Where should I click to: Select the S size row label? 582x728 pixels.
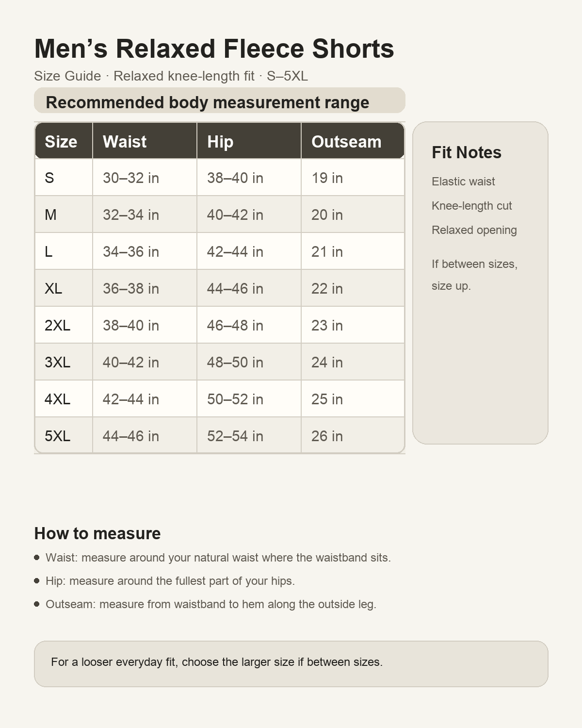tap(64, 178)
